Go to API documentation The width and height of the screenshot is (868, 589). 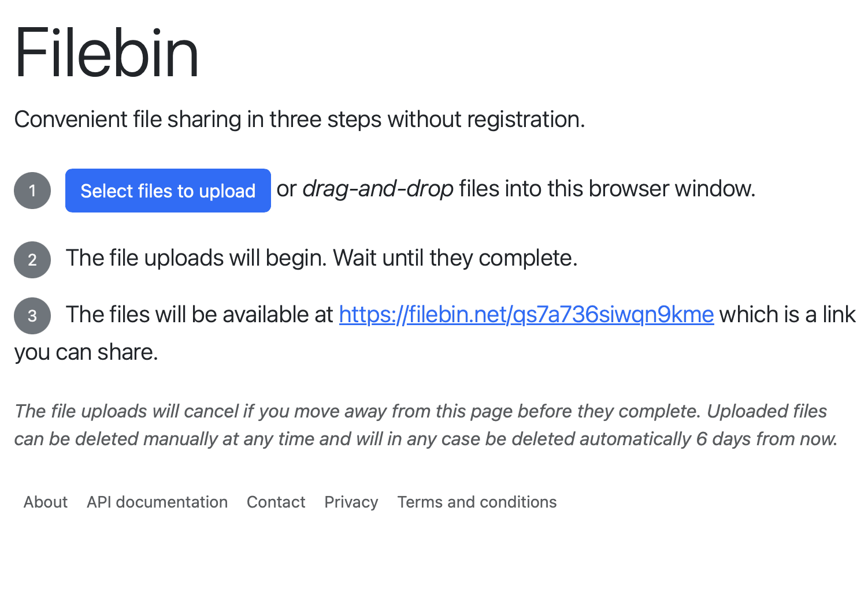[157, 502]
